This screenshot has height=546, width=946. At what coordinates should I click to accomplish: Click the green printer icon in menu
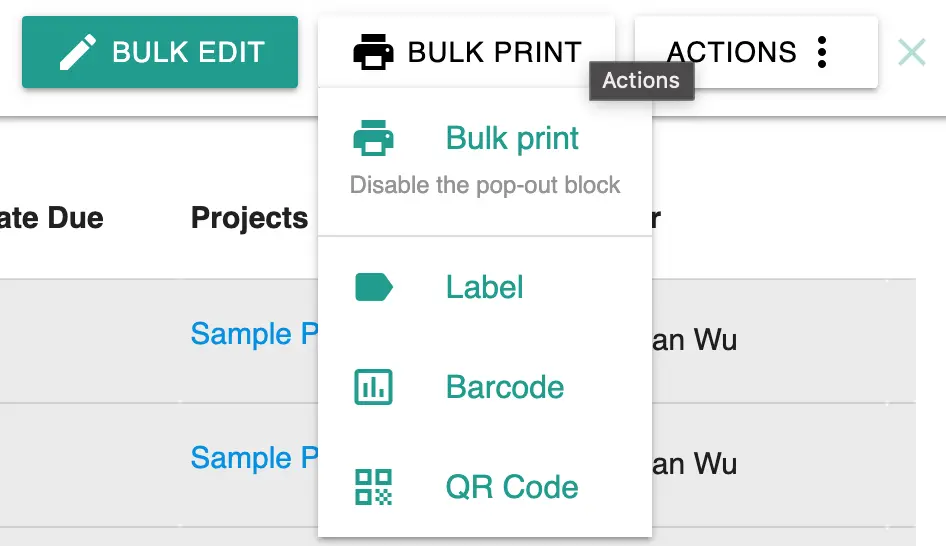(x=373, y=138)
